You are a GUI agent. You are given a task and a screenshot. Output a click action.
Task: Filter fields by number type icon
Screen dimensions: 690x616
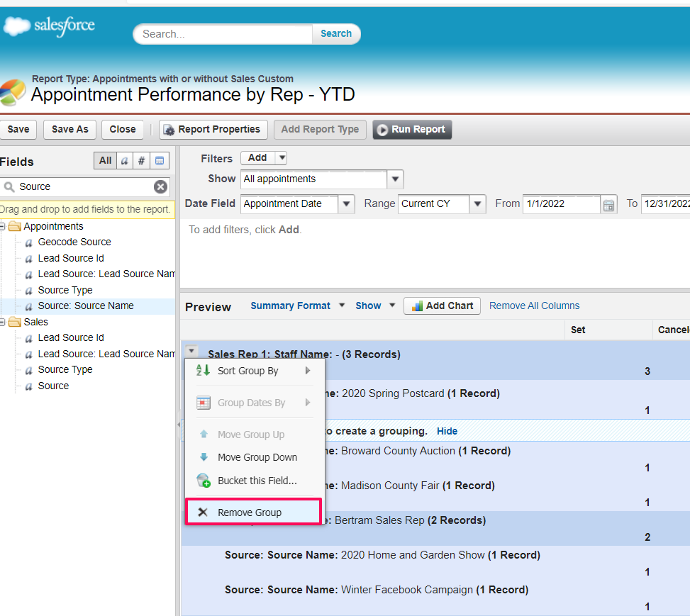tap(141, 161)
